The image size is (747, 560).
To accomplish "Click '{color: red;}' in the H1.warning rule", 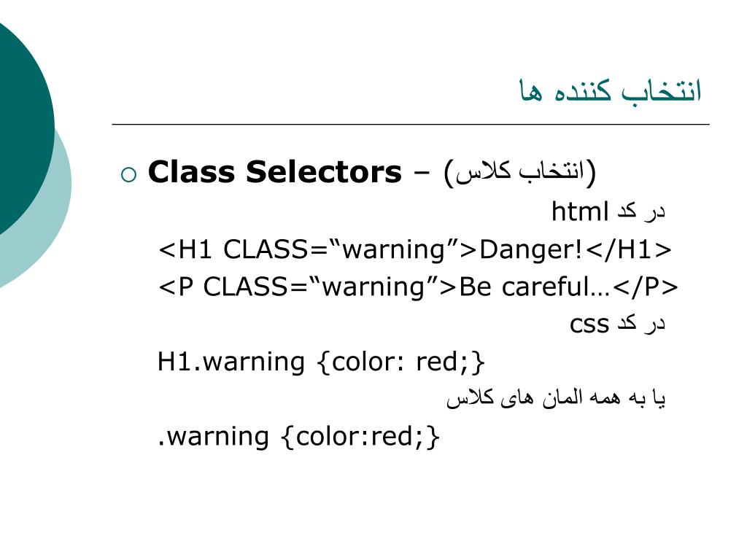I will coord(400,362).
